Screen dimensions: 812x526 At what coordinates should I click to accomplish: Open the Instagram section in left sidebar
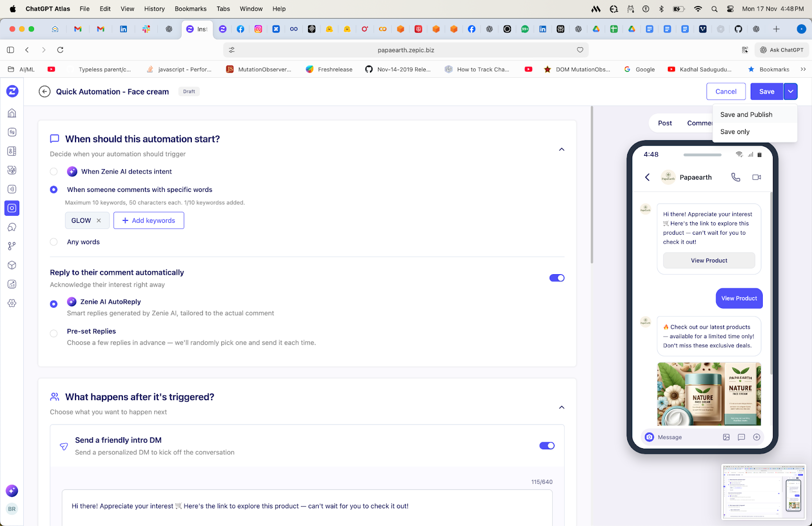[x=12, y=208]
